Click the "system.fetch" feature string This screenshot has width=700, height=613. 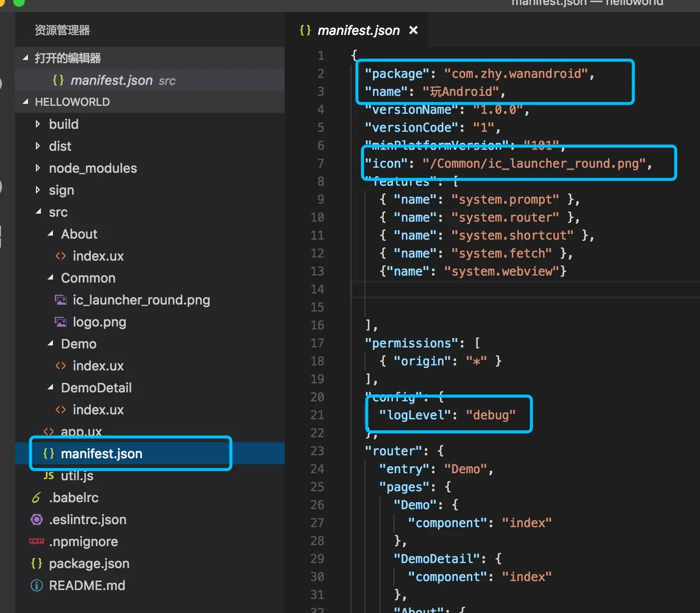point(501,254)
